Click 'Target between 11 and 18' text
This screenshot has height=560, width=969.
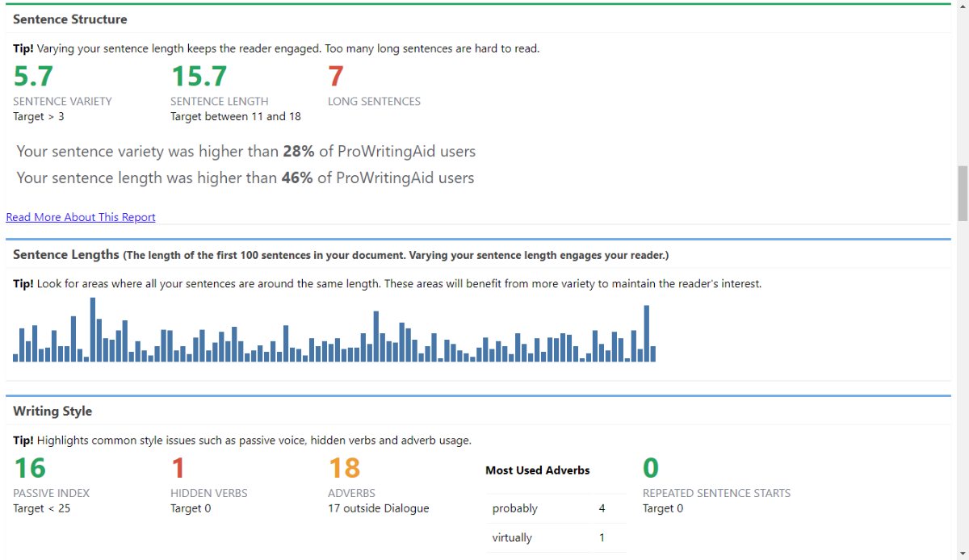(x=236, y=116)
